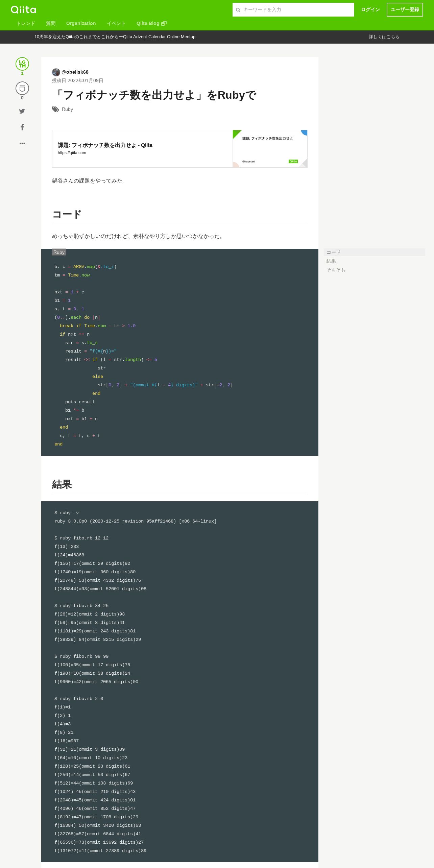Jump to そもそも in table of contents
The width and height of the screenshot is (434, 868).
pyautogui.click(x=336, y=270)
